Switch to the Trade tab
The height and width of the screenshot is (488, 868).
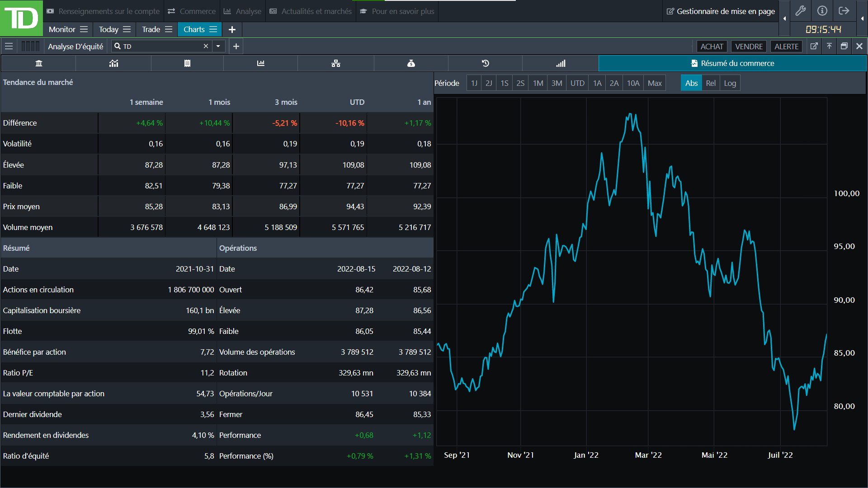(x=151, y=29)
